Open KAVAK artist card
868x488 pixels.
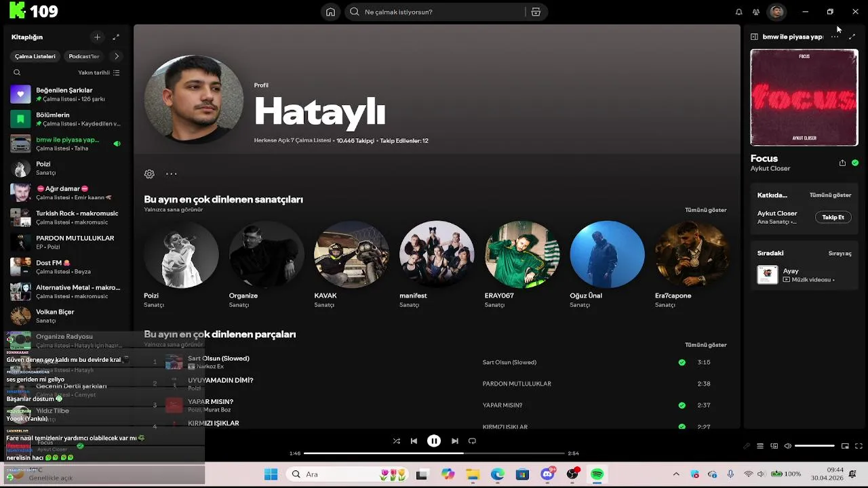pos(351,264)
